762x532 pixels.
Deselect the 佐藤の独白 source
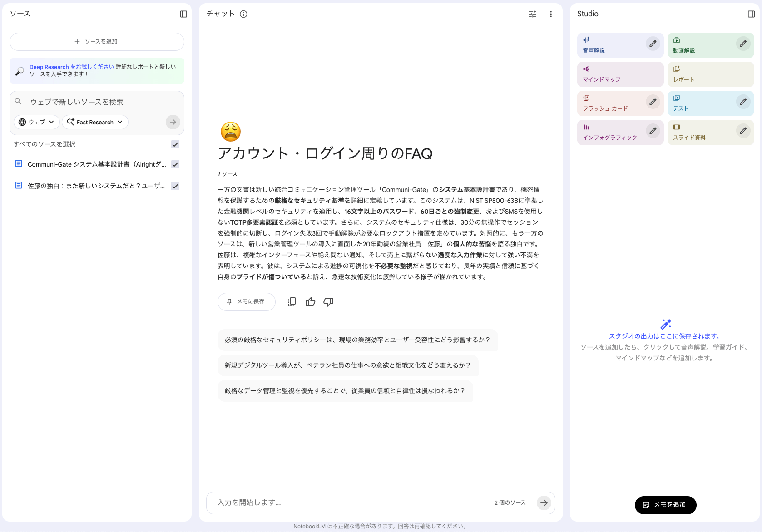[x=175, y=186]
